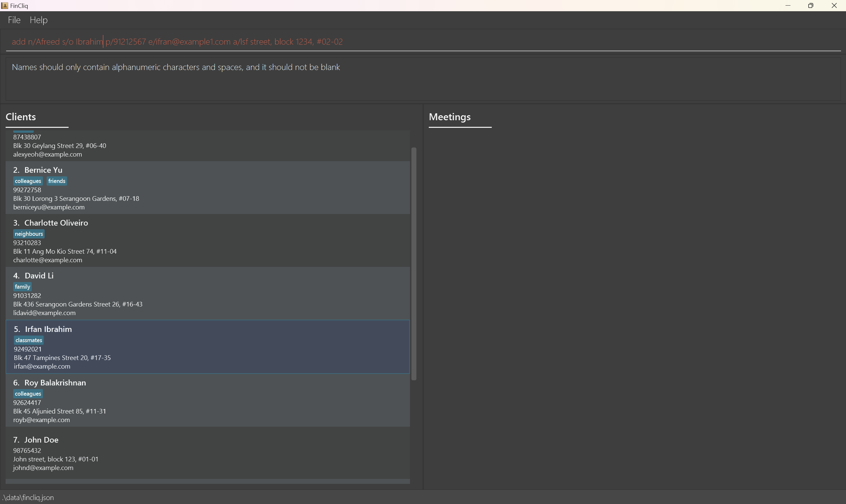Click the friends tag on Bernice Yu

click(57, 181)
